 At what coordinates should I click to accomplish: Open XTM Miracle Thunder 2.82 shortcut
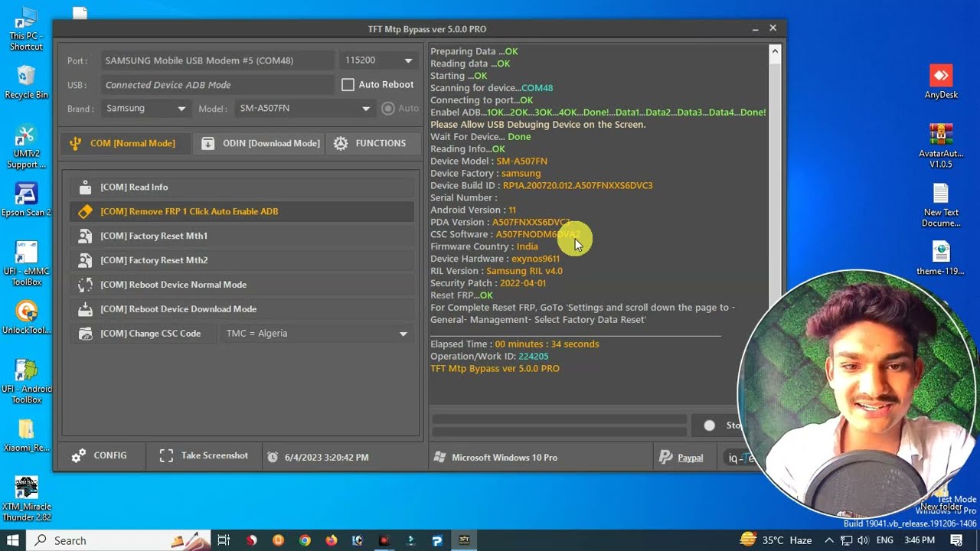[x=26, y=499]
